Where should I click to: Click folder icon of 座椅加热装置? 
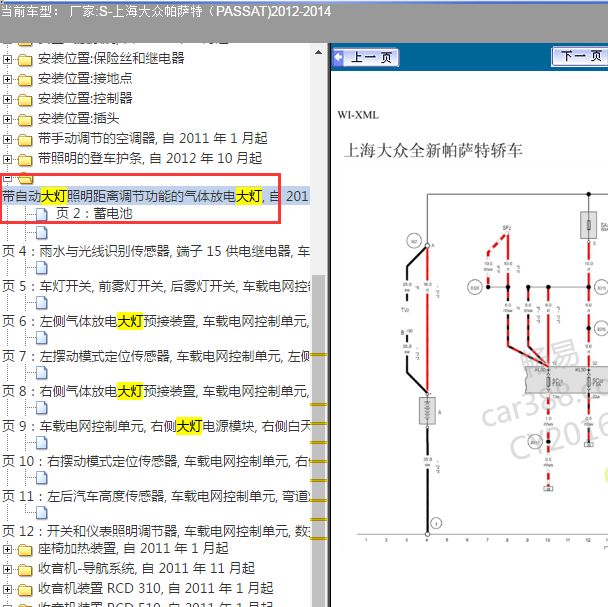click(x=25, y=550)
